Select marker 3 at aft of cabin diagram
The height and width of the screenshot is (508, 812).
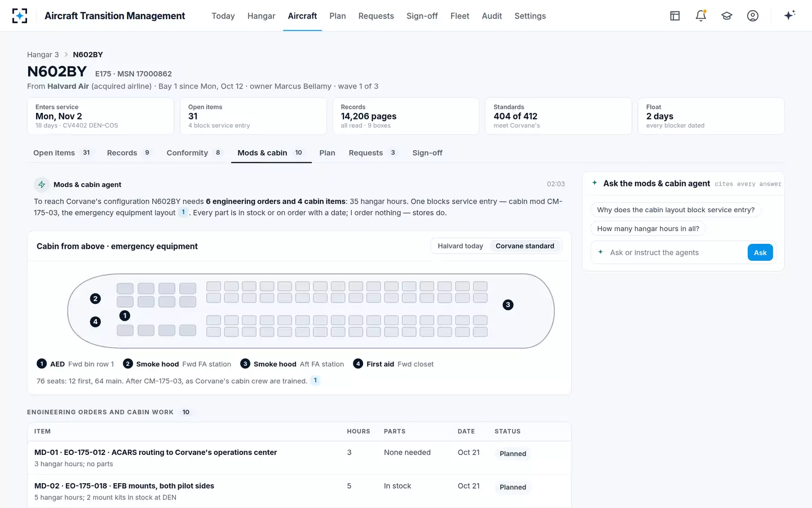[508, 305]
